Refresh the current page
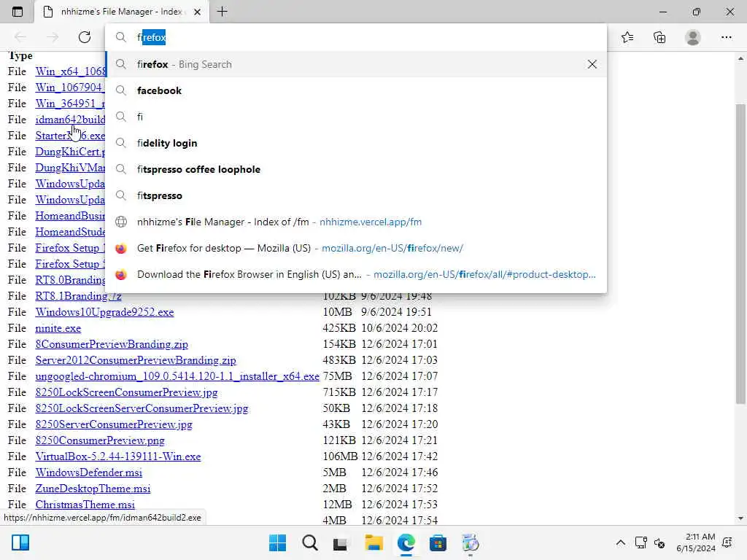The width and height of the screenshot is (747, 560). (x=85, y=37)
